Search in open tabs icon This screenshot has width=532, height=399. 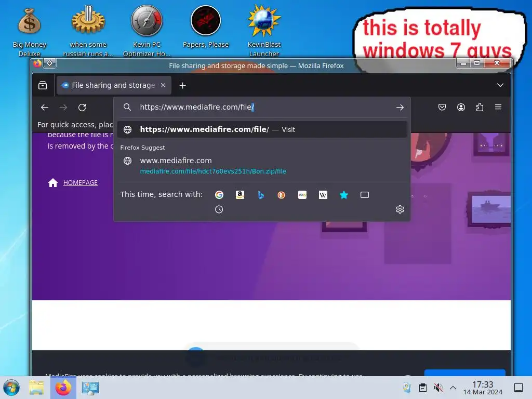click(365, 195)
